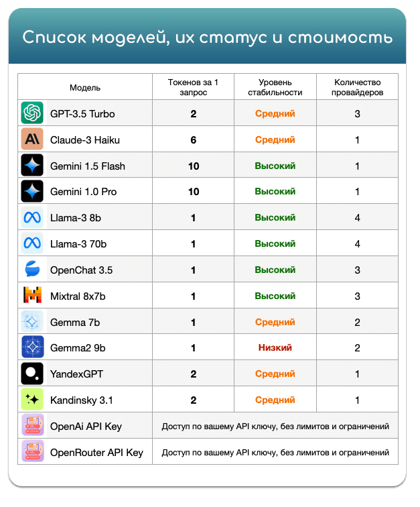Click the Gemma2 9b icon
Viewport: 420px width, 507px height.
pos(32,347)
